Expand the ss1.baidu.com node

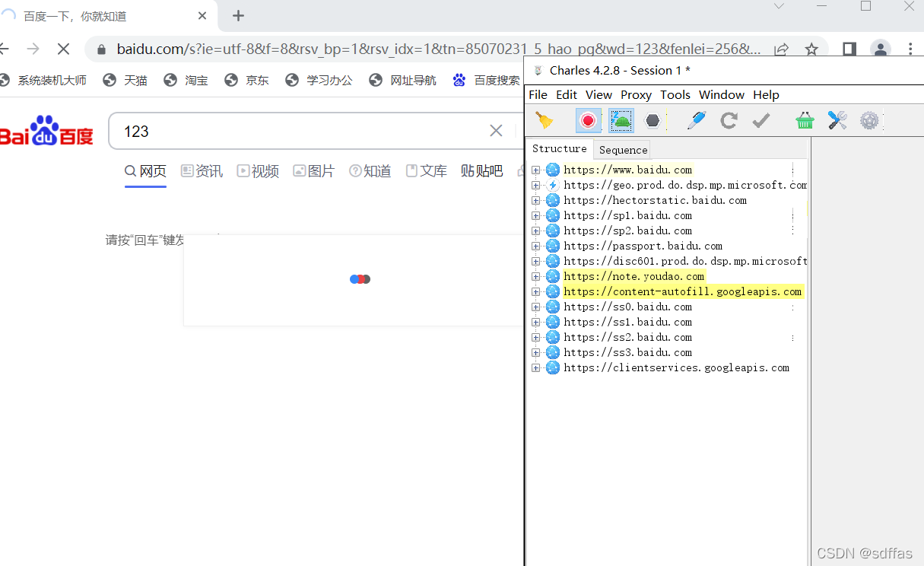tap(536, 322)
